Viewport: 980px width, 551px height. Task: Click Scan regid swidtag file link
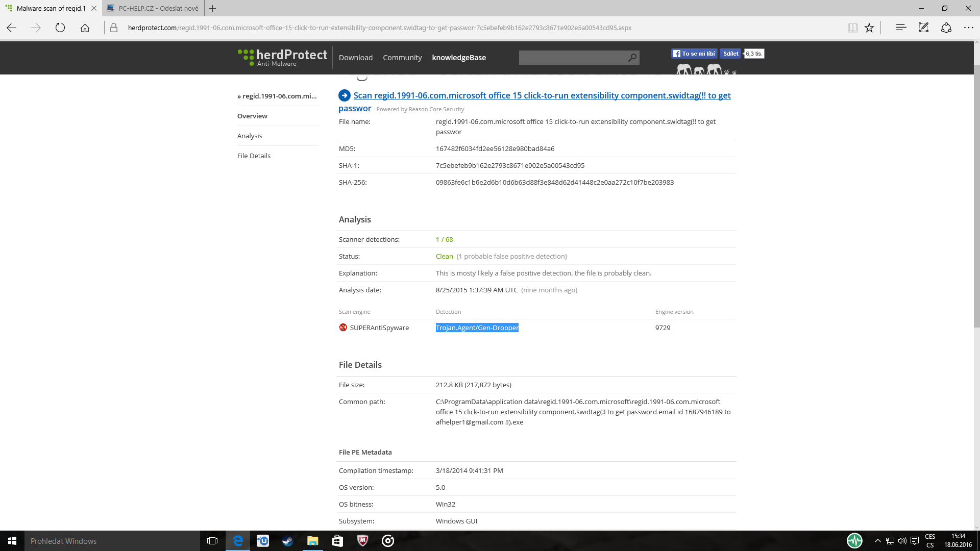[542, 95]
